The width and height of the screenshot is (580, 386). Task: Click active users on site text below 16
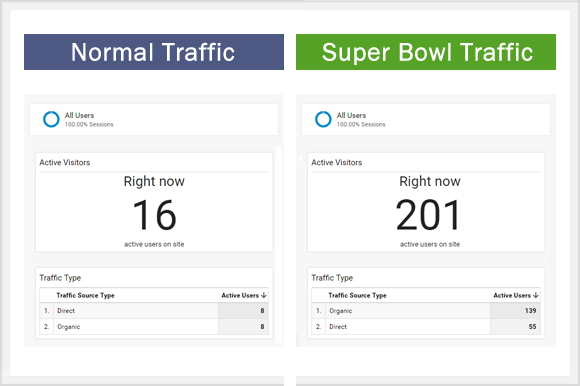point(154,244)
